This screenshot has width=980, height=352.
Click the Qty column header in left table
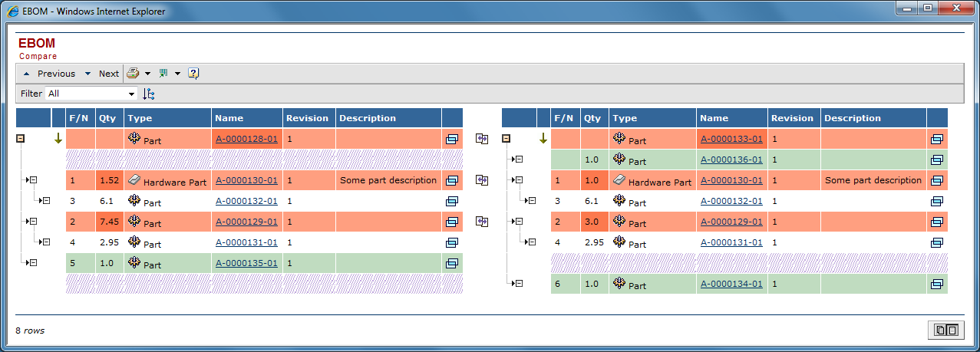coord(107,118)
